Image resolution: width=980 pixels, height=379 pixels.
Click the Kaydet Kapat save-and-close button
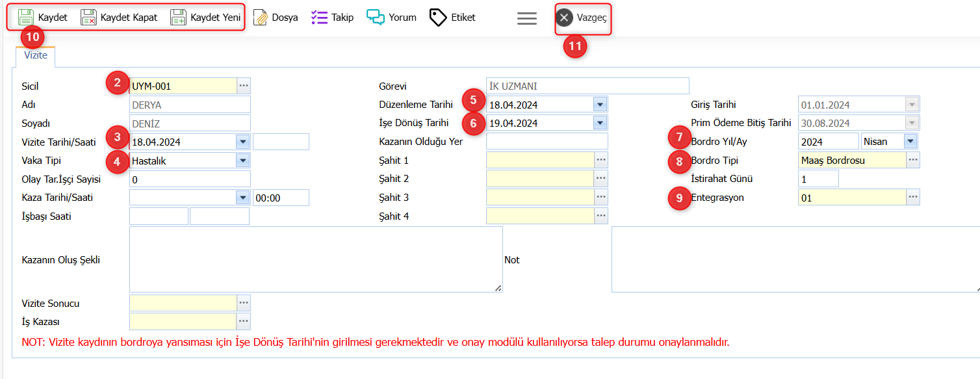pos(119,18)
